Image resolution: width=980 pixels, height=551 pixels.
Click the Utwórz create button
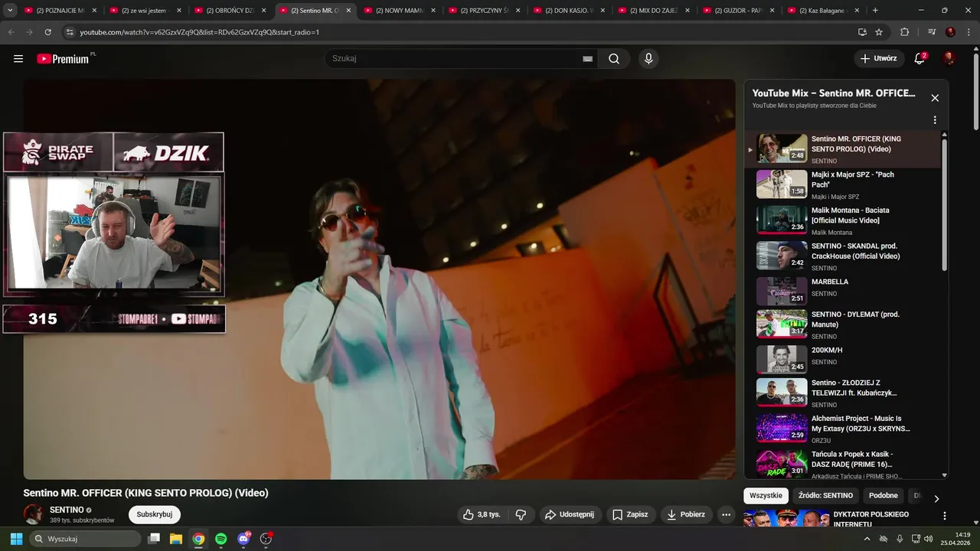coord(878,59)
